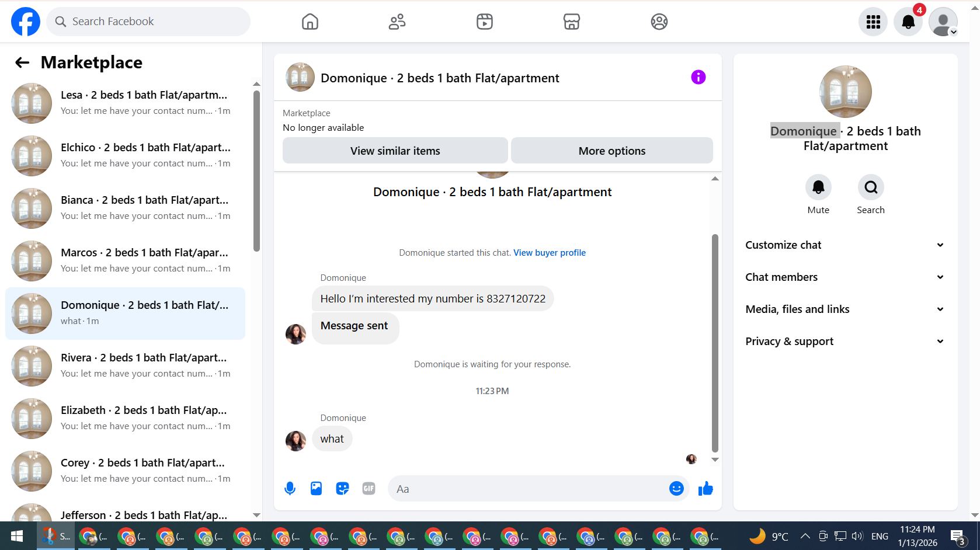The height and width of the screenshot is (550, 980).
Task: Click the message thread scrollbar thumb
Action: coord(715,343)
